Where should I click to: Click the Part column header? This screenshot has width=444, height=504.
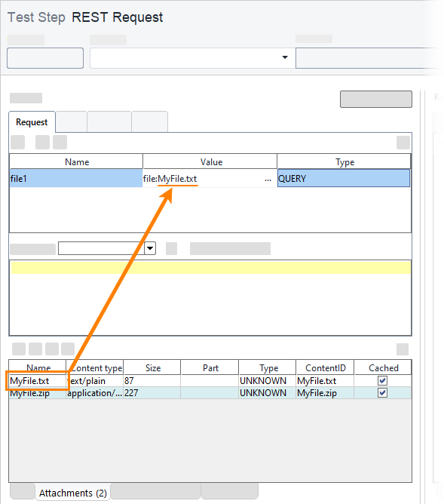click(210, 367)
